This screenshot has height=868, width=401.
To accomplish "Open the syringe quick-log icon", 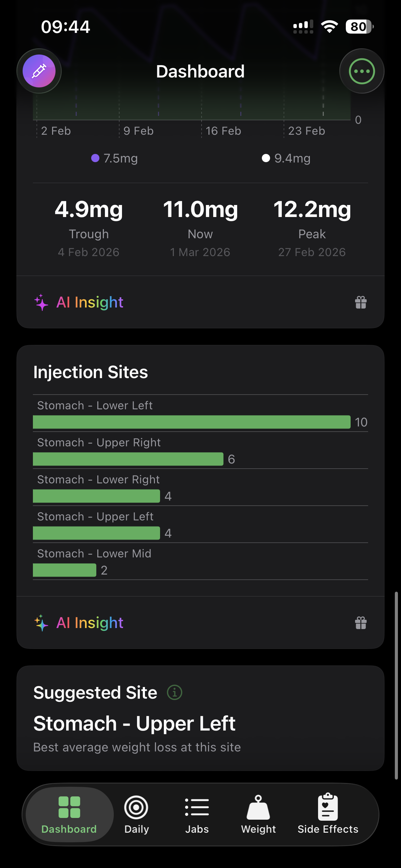I will pyautogui.click(x=39, y=71).
